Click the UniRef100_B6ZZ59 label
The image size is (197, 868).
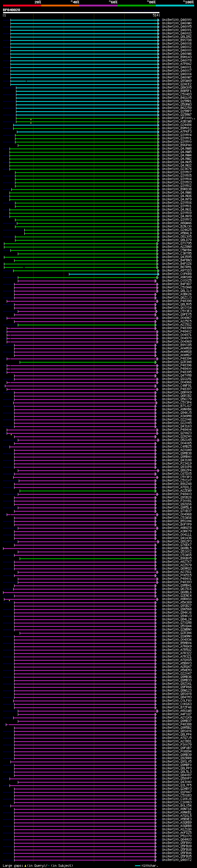177,108
